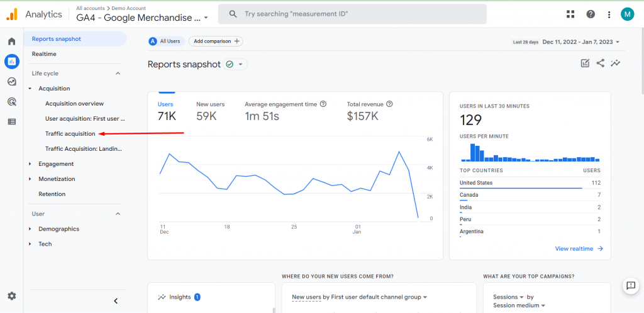This screenshot has height=313, width=644.
Task: Open the Help question mark icon
Action: point(591,14)
